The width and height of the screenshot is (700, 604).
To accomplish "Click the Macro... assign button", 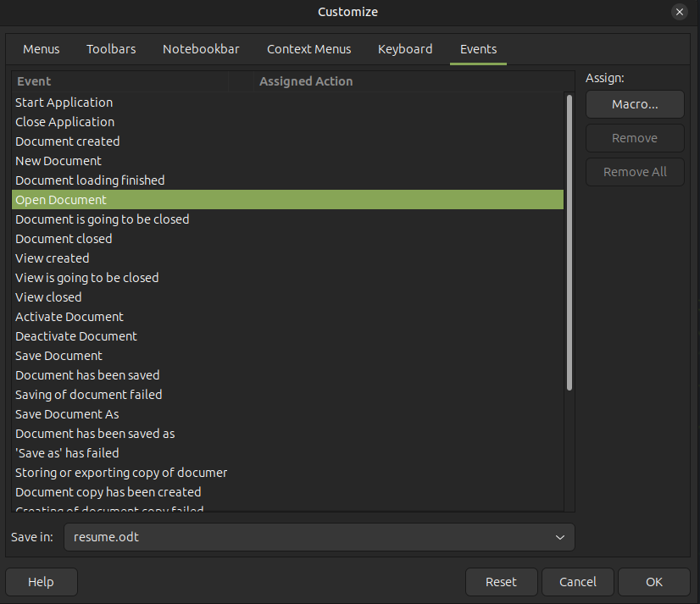I will 635,104.
